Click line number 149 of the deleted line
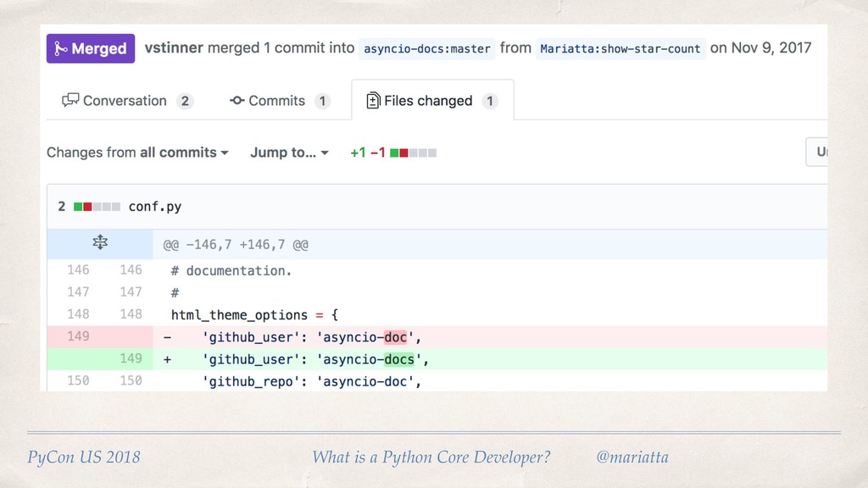This screenshot has height=488, width=868. 78,336
